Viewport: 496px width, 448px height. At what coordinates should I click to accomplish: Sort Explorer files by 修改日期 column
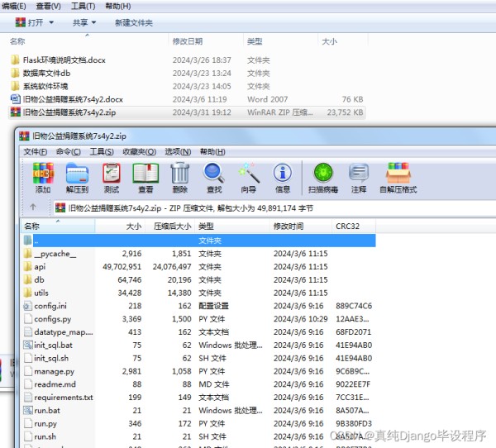coord(206,41)
